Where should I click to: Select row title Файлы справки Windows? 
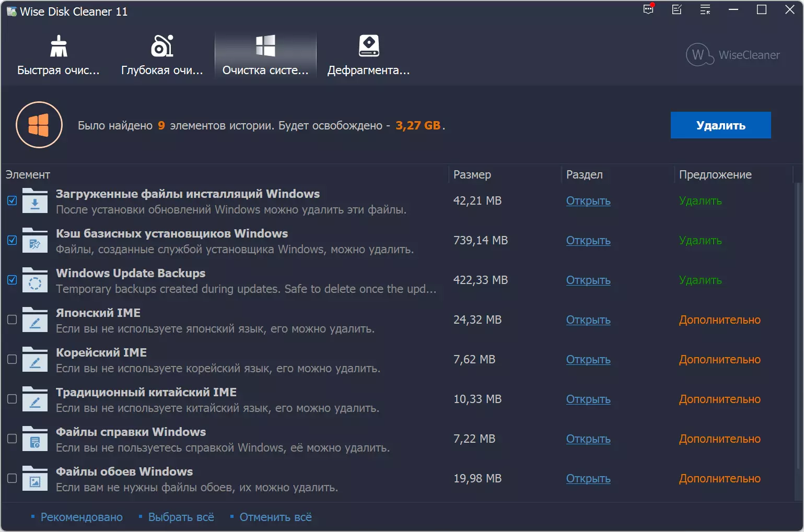coord(131,432)
